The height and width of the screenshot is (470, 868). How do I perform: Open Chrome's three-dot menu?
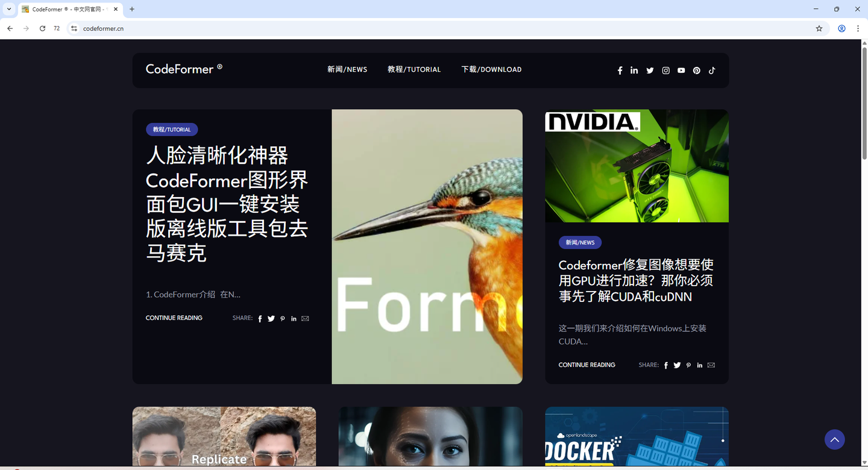858,28
